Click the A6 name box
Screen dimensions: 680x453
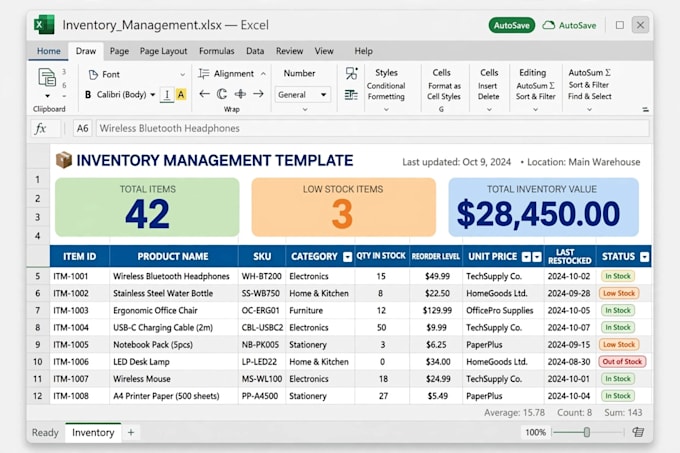(82, 128)
